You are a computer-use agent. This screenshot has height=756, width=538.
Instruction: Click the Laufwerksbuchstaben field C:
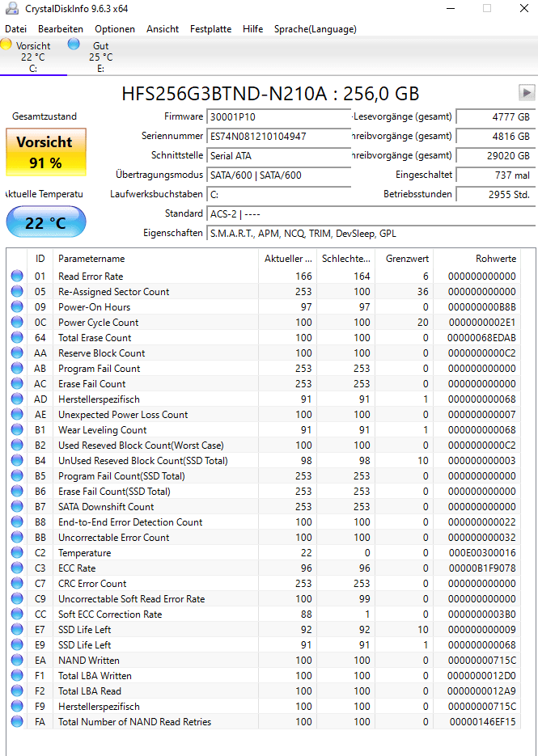pyautogui.click(x=279, y=194)
